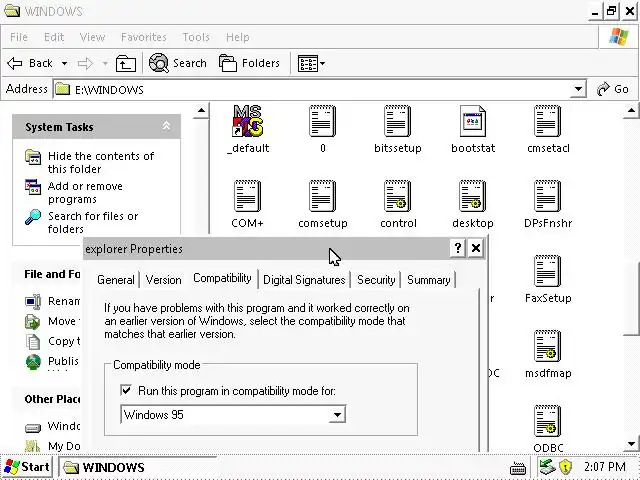Select the msdfmap file icon
Image resolution: width=640 pixels, height=480 pixels.
pos(548,346)
